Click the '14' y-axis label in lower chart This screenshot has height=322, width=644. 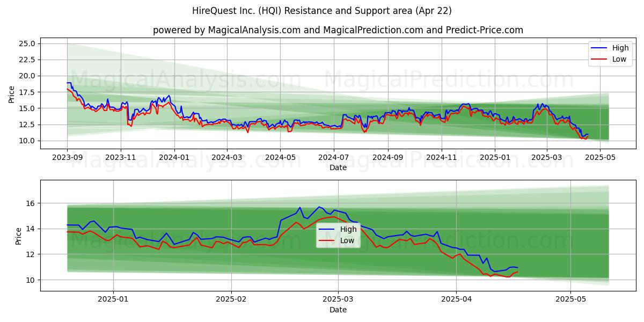[32, 229]
